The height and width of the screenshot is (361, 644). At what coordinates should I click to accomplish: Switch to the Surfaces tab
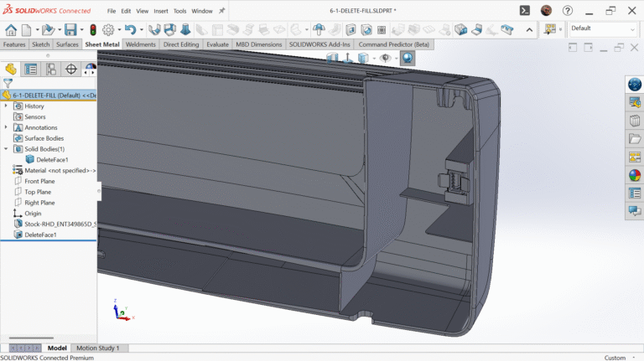(67, 44)
